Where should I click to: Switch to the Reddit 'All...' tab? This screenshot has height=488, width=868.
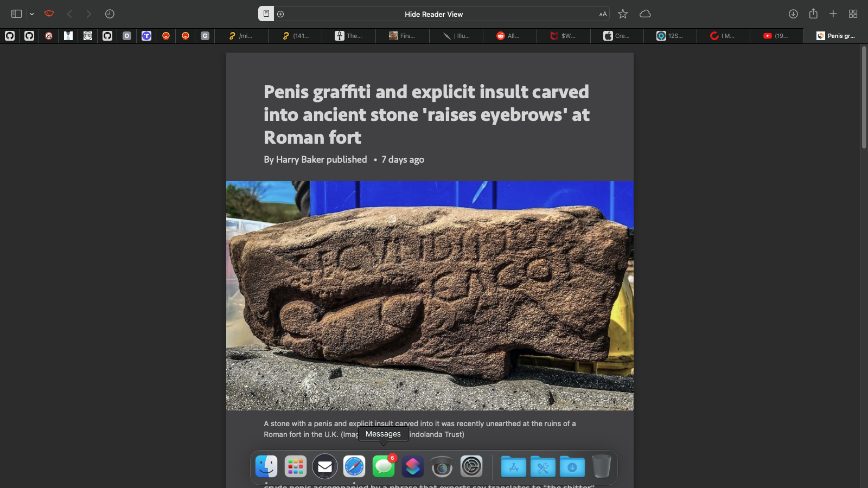tap(509, 36)
